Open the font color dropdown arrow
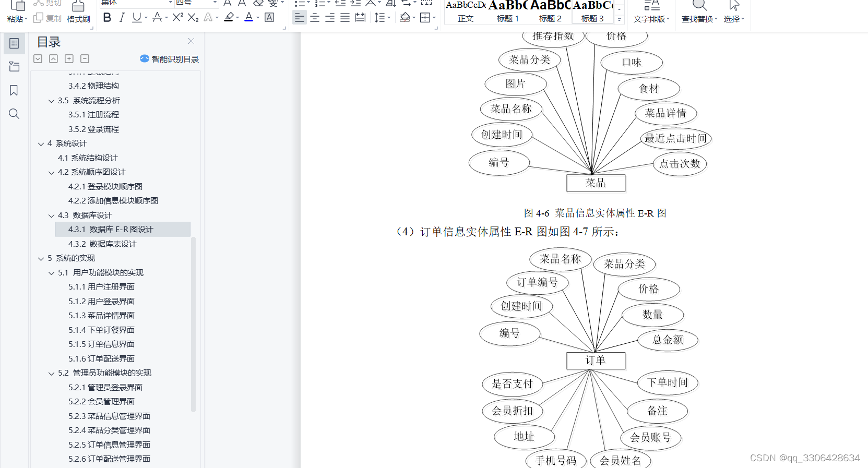Image resolution: width=868 pixels, height=468 pixels. coord(258,18)
